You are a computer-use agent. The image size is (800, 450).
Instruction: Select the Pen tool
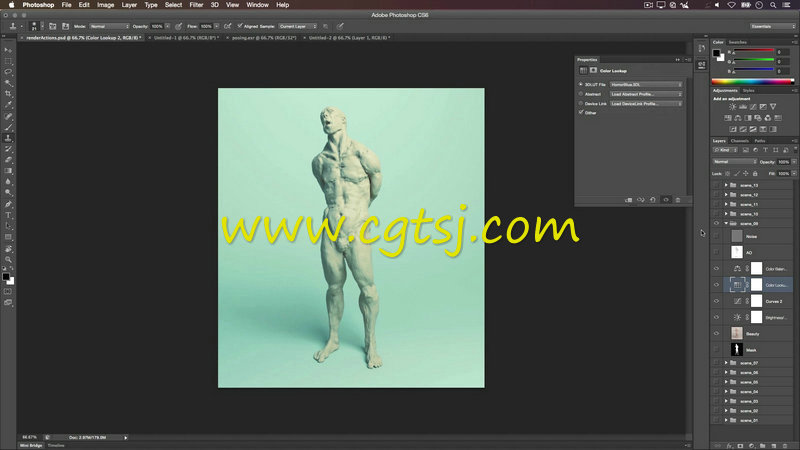pos(8,204)
